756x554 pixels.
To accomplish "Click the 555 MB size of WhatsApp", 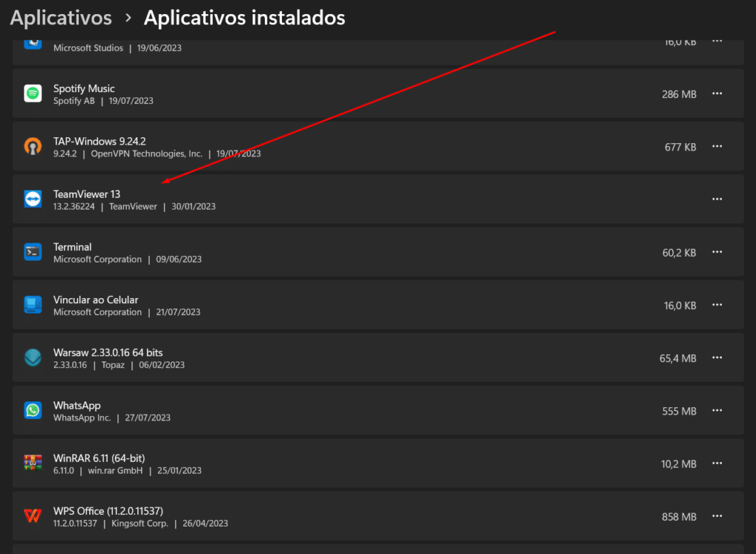I will [679, 412].
